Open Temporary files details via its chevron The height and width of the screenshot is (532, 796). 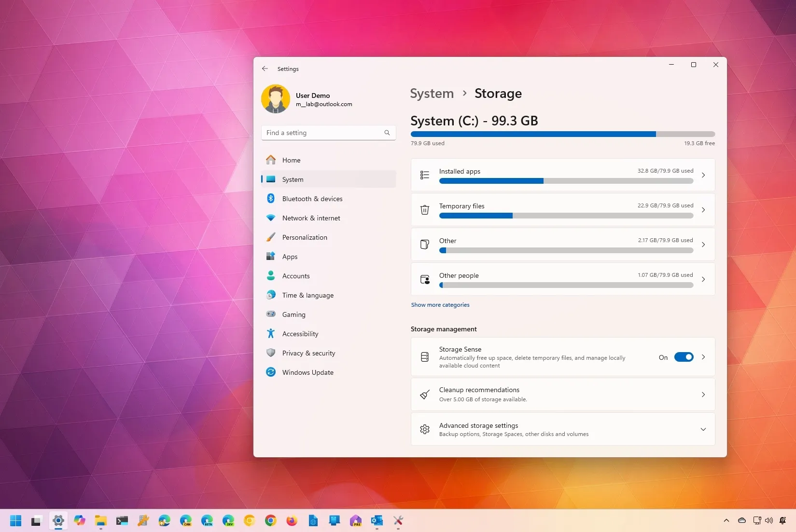[x=703, y=210]
